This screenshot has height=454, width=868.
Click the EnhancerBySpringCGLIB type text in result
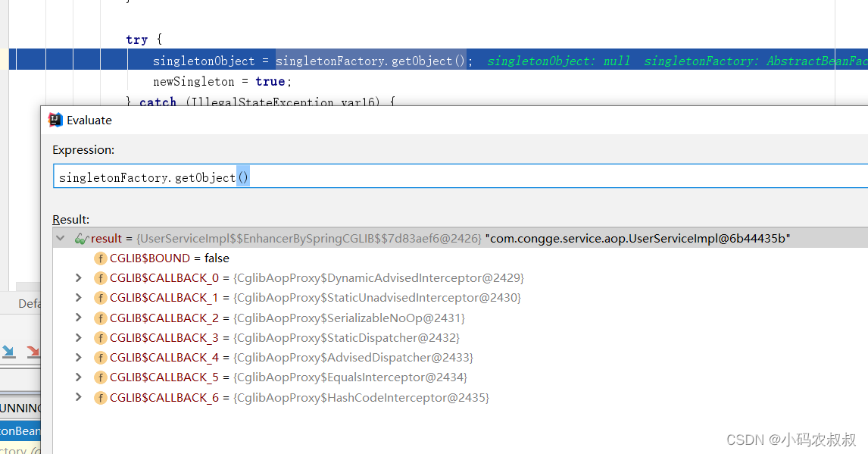(310, 239)
